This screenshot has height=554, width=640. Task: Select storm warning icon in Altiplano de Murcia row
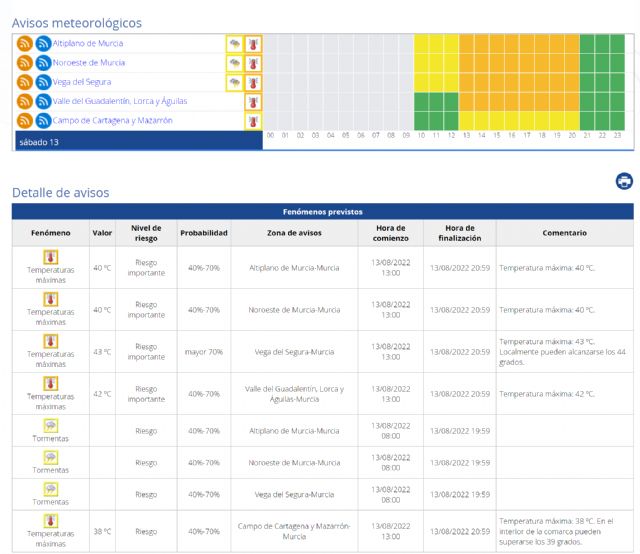click(x=234, y=44)
